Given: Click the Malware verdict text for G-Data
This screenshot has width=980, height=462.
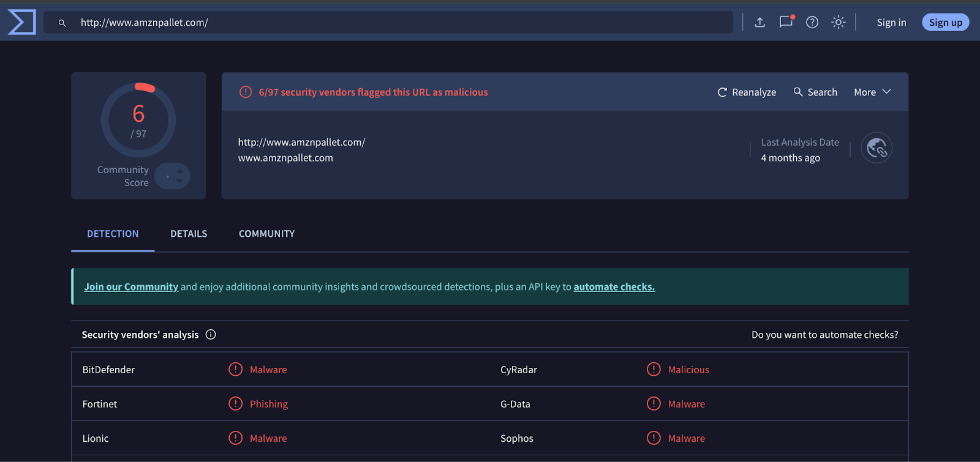Looking at the screenshot, I should [687, 404].
